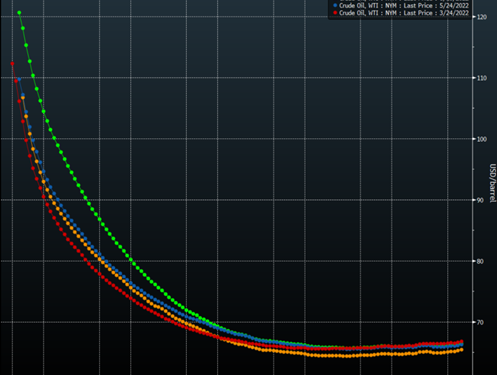Click the axis tick arrow beside 100
This screenshot has height=375, width=497.
pyautogui.click(x=474, y=139)
